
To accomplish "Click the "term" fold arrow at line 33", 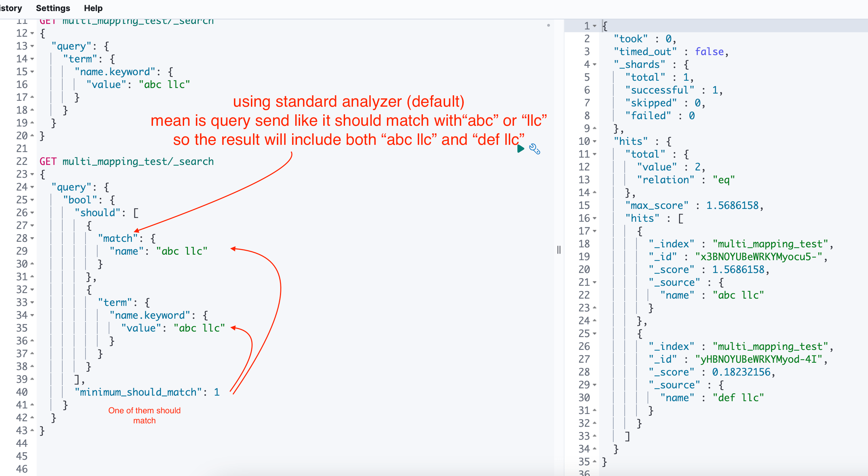I will click(x=32, y=302).
